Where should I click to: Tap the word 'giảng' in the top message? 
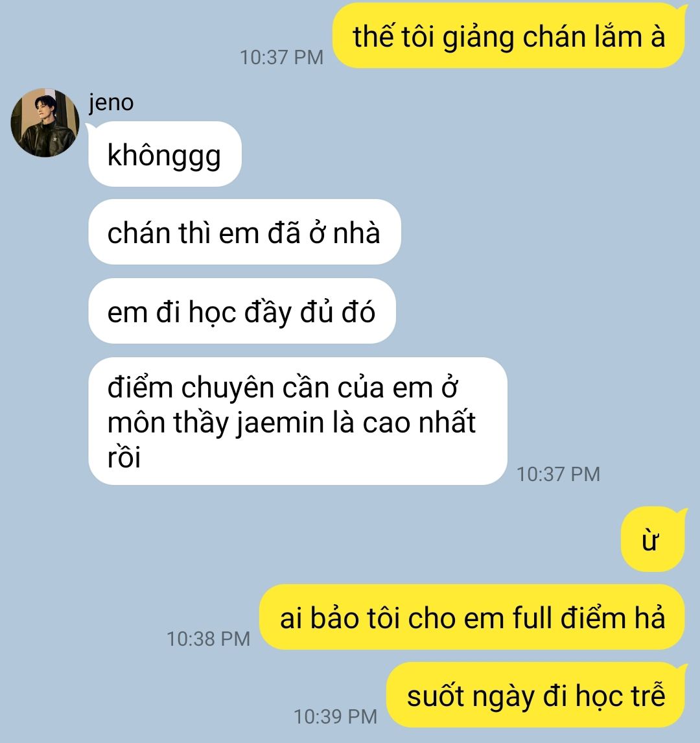478,37
